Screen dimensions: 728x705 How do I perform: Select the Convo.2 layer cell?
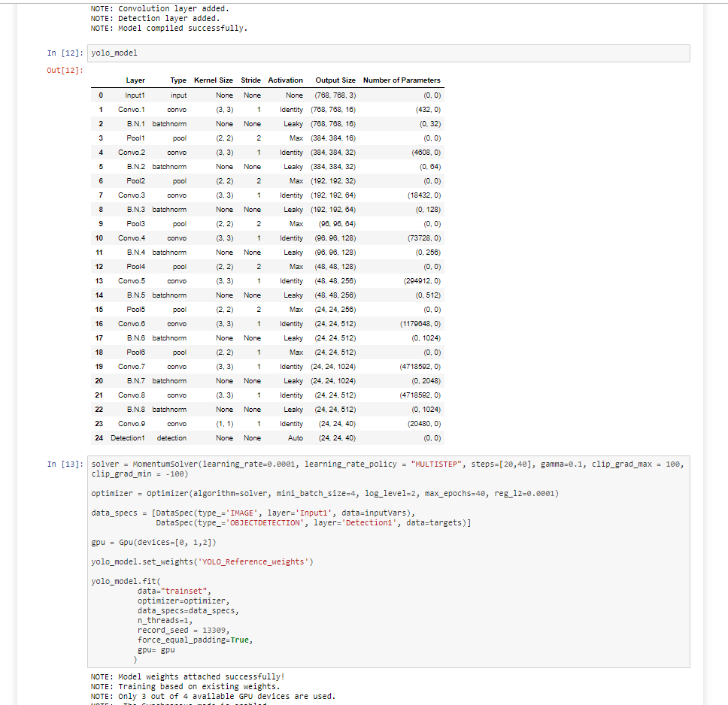132,153
